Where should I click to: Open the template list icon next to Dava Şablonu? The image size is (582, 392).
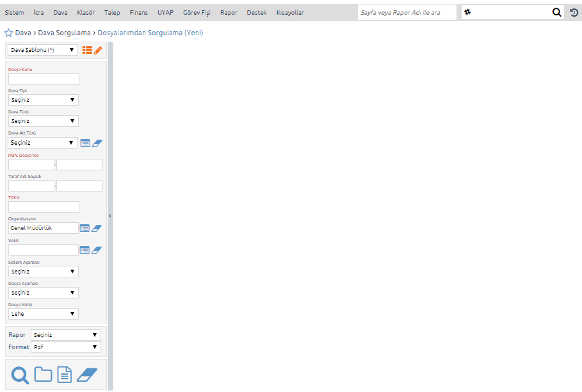87,50
